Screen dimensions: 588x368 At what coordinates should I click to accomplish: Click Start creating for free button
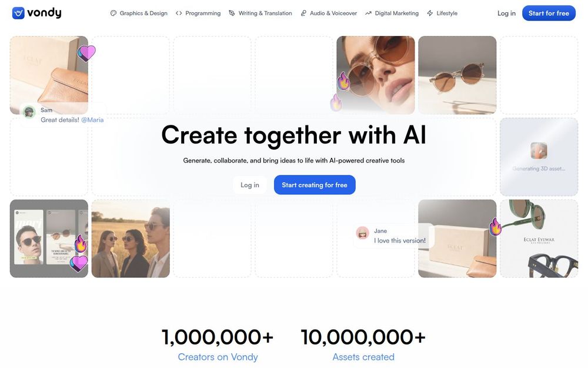coord(315,185)
